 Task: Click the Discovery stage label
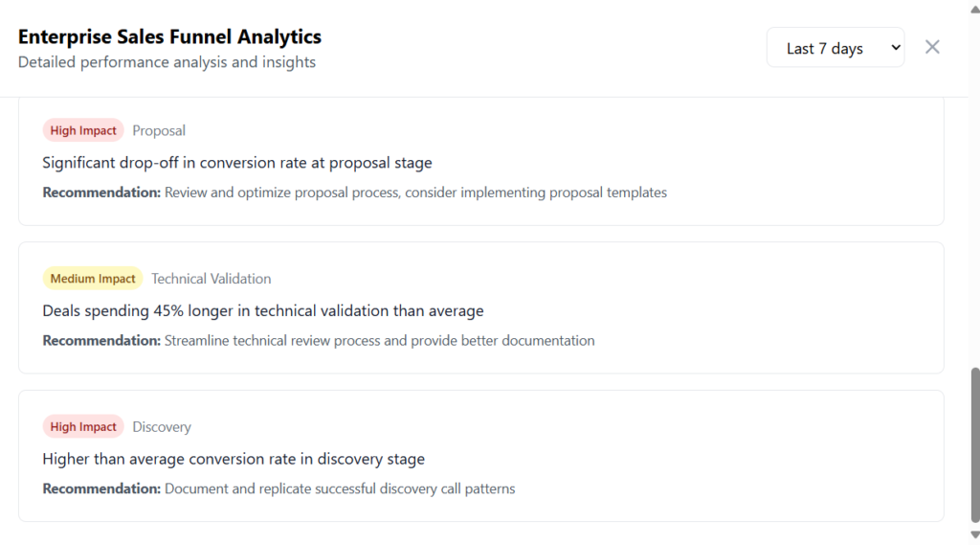[x=162, y=427]
